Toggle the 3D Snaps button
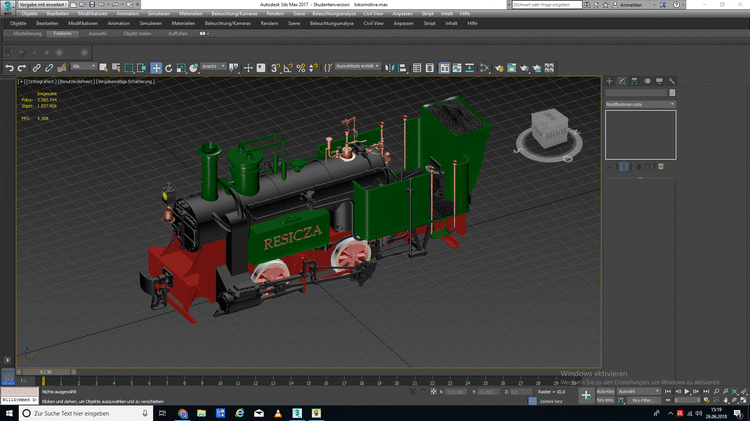 (x=275, y=68)
